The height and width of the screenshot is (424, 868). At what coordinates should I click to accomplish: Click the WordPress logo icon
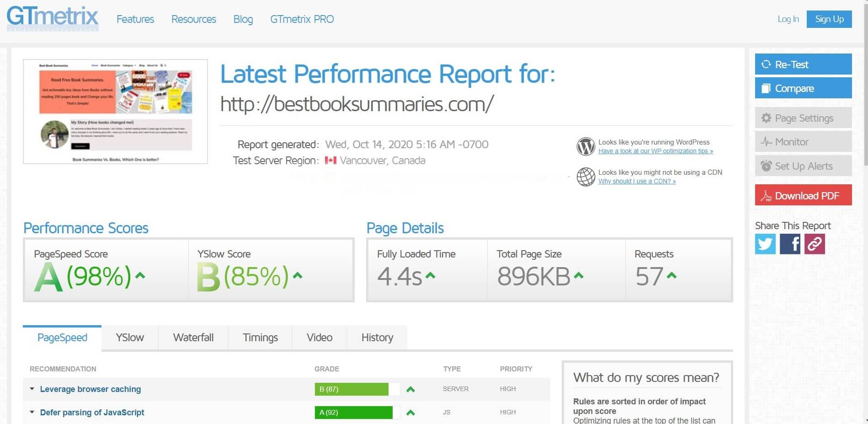click(586, 147)
